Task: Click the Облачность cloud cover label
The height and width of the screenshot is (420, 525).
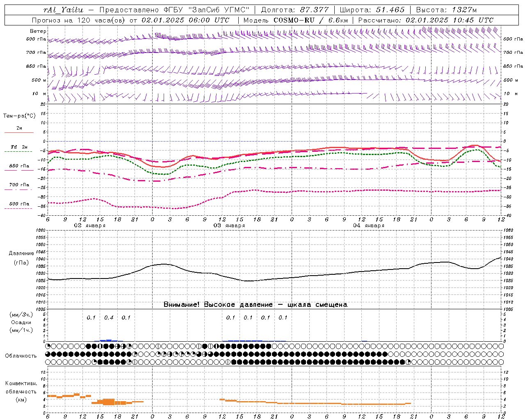Action: tap(21, 356)
